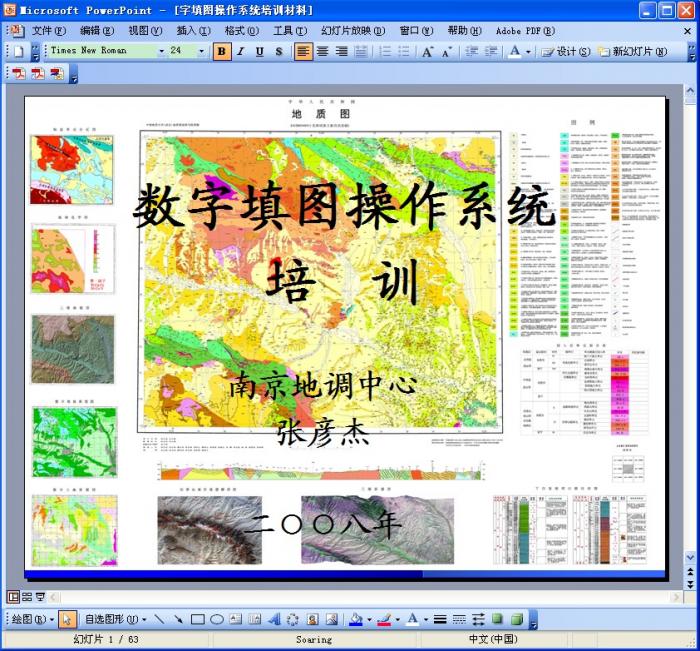The image size is (700, 651).
Task: Select the rectangle drawing tool
Action: pyautogui.click(x=197, y=620)
